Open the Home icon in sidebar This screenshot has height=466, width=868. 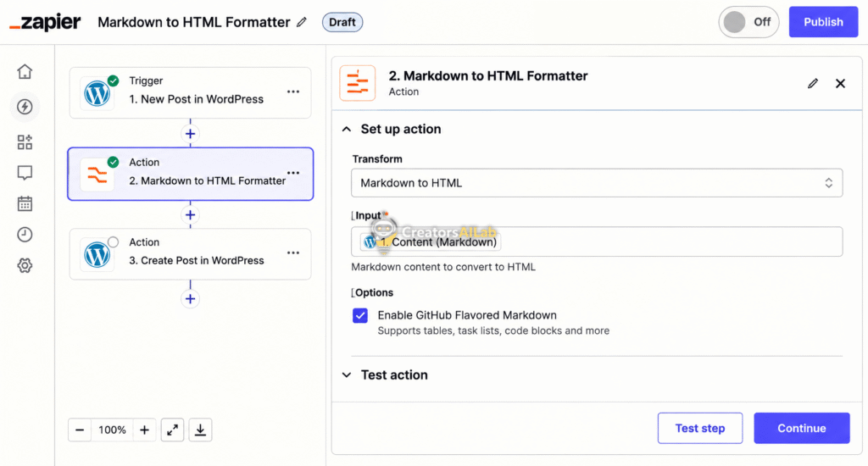[x=25, y=72]
